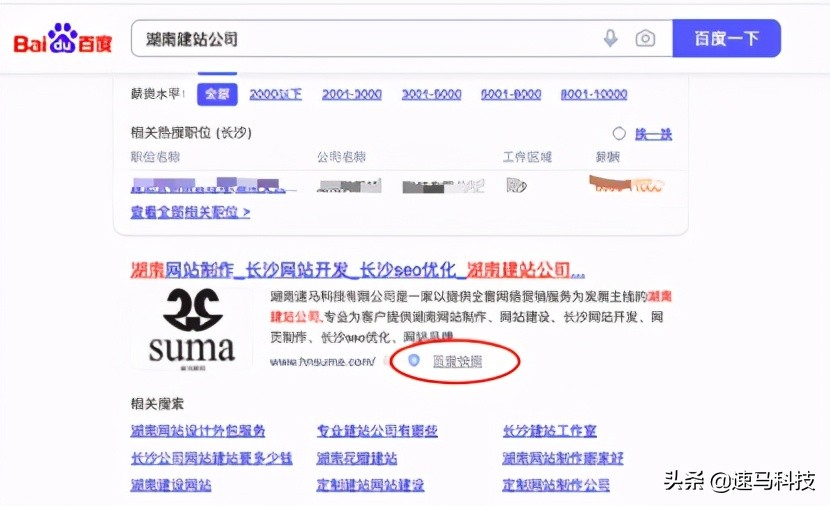Select the 全部 salary filter
Viewport: 830px width, 506px height.
217,94
